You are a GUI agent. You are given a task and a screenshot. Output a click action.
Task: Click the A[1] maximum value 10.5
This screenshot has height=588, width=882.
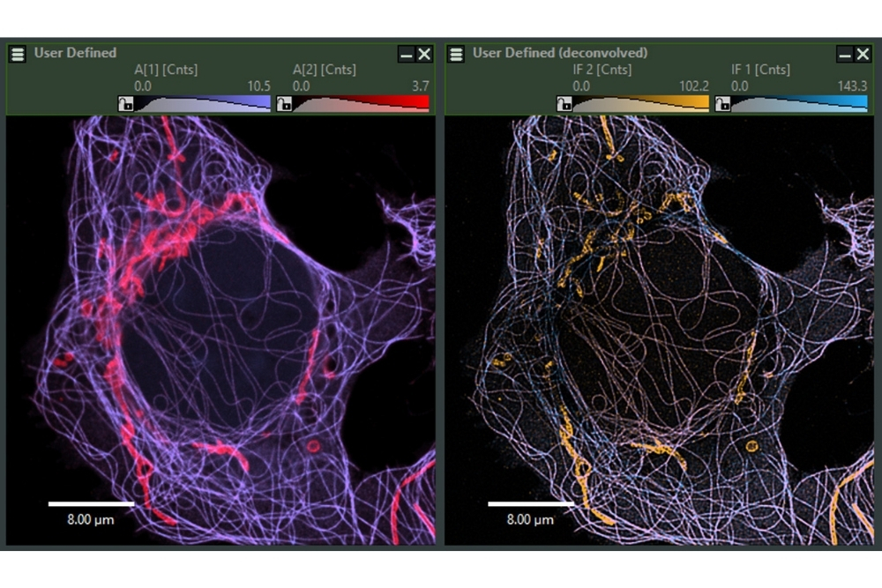pos(258,86)
